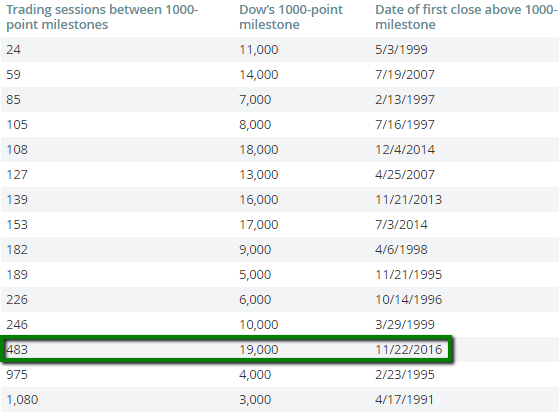Select the 9,000 milestone cell
The height and width of the screenshot is (413, 559).
[255, 249]
